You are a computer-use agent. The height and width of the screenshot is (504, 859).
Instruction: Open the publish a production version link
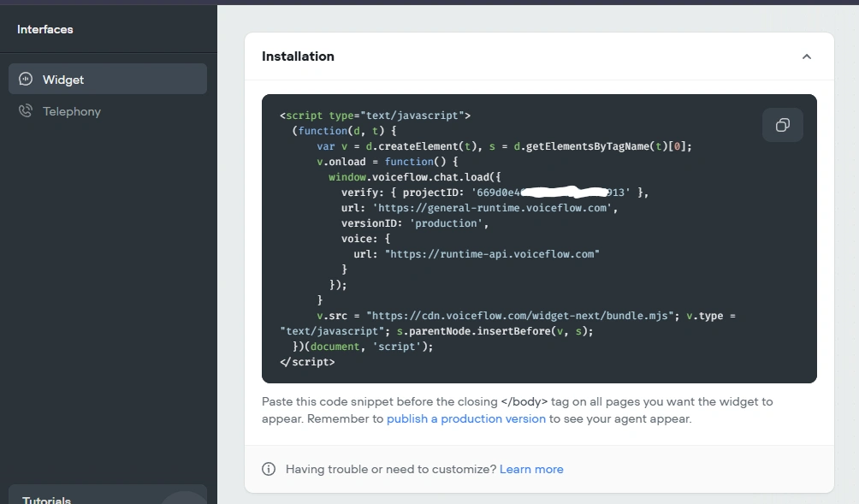[x=465, y=418]
